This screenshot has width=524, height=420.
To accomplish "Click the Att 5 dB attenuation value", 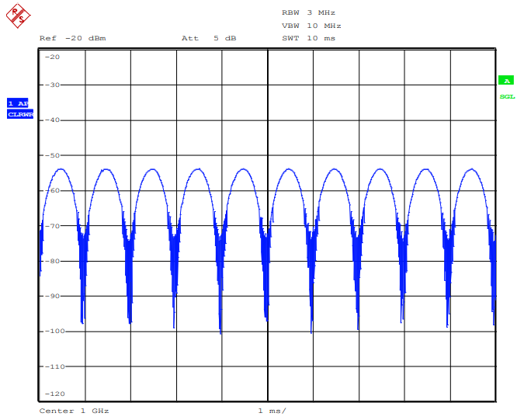I will (209, 38).
